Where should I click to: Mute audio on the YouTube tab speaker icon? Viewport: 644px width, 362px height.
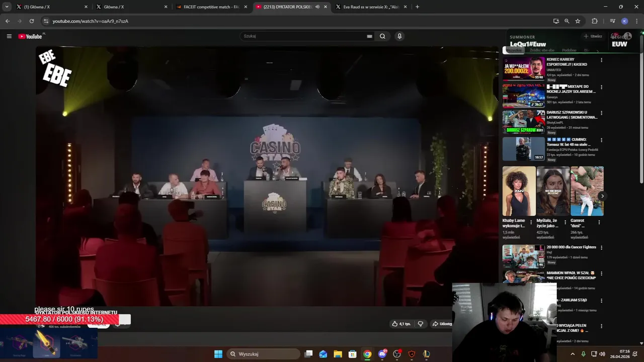coord(317,7)
